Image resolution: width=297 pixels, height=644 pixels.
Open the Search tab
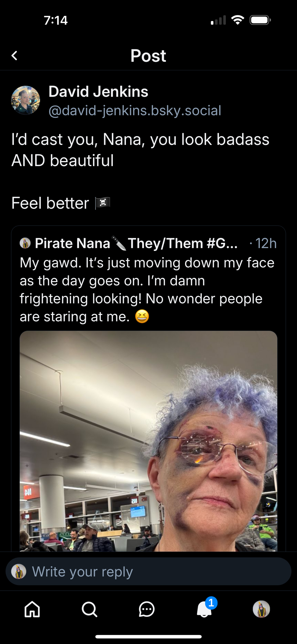click(x=89, y=609)
